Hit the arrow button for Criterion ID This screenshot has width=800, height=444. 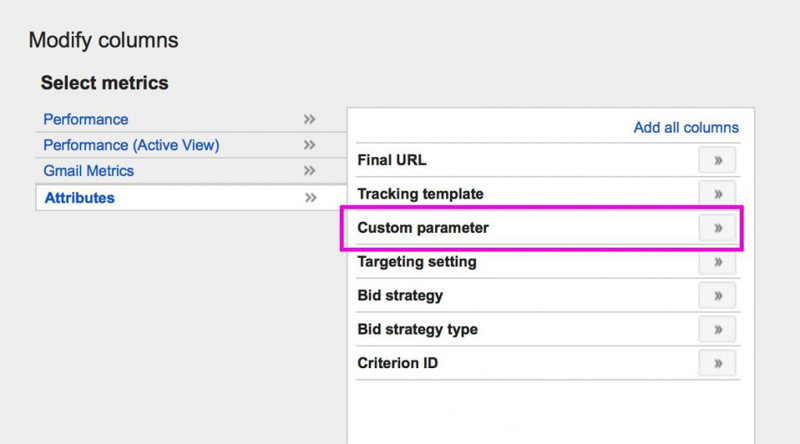click(717, 364)
